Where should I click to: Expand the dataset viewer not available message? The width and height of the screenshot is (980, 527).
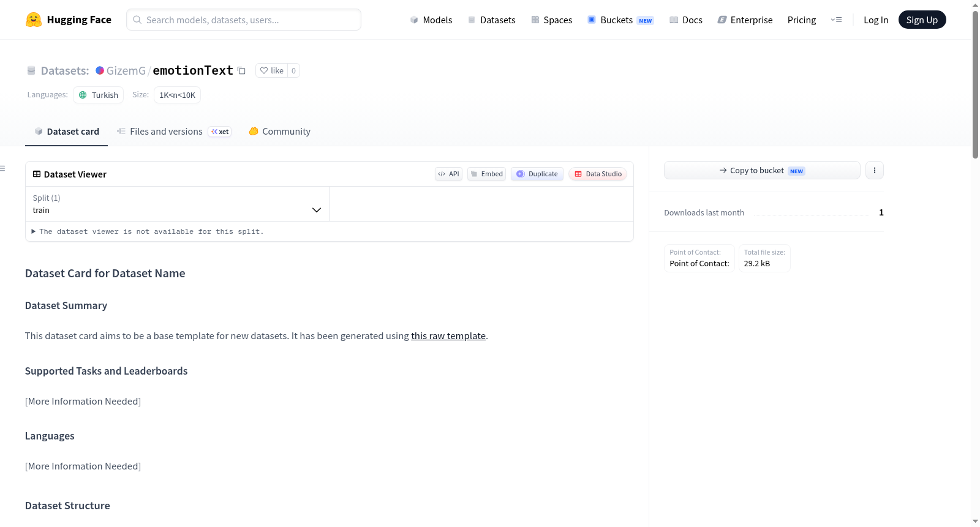point(147,231)
